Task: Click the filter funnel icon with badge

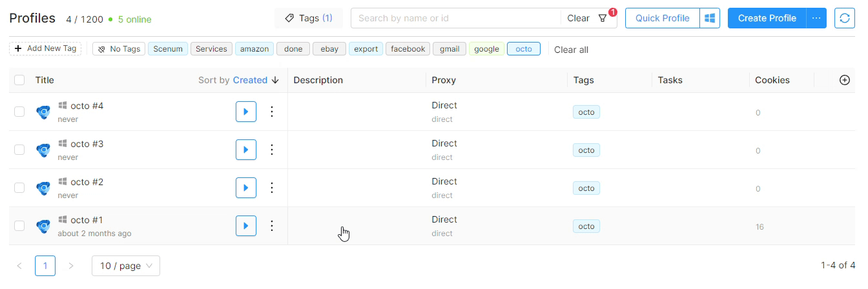Action: coord(603,18)
